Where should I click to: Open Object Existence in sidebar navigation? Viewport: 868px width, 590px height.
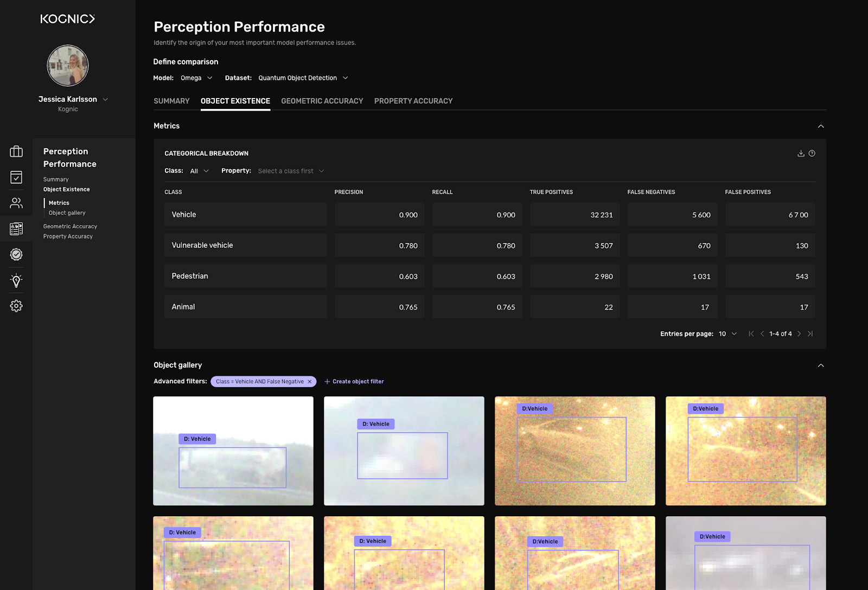pos(67,189)
